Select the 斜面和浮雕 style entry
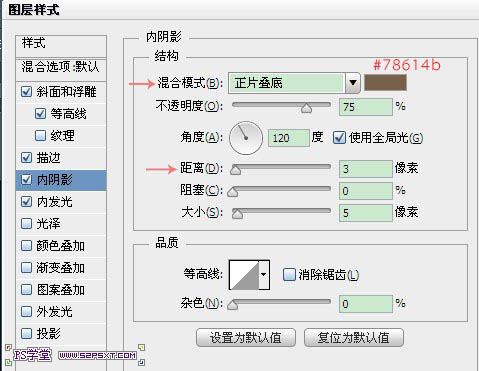 tap(66, 92)
